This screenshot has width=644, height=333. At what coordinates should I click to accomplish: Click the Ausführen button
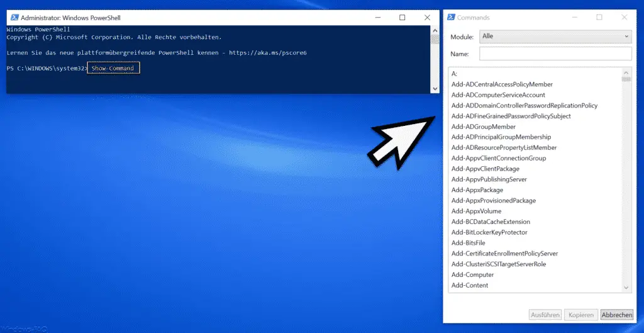click(545, 315)
